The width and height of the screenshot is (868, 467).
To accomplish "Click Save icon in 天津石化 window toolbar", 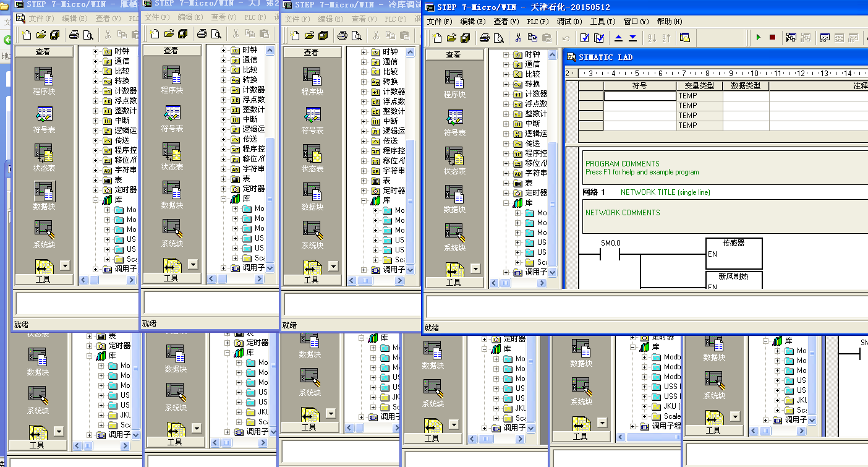I will tap(466, 38).
